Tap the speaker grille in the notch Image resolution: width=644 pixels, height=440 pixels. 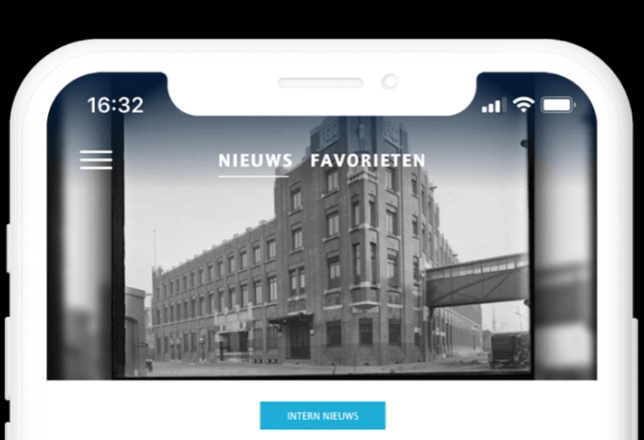pyautogui.click(x=320, y=83)
